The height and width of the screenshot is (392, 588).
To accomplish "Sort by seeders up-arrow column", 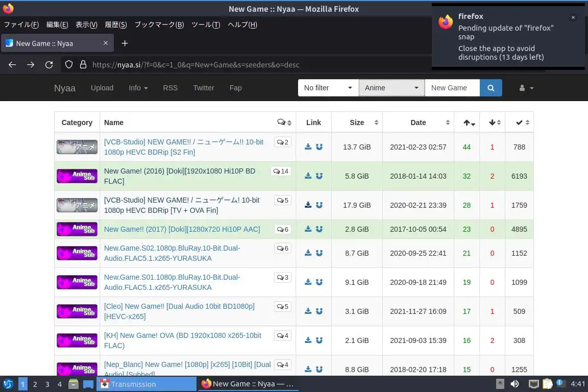I will (467, 122).
